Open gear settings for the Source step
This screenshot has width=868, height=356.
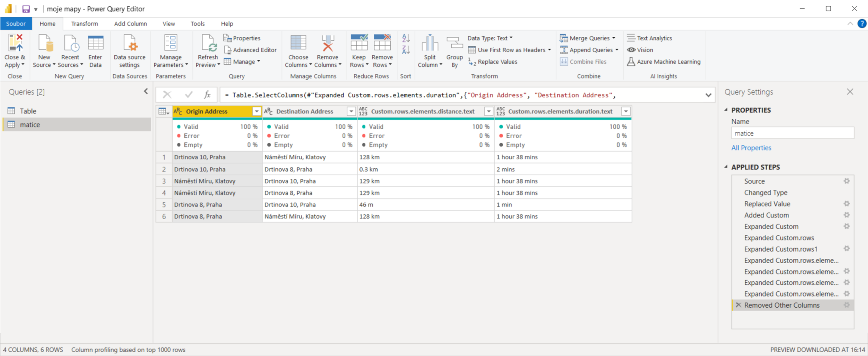(x=846, y=181)
